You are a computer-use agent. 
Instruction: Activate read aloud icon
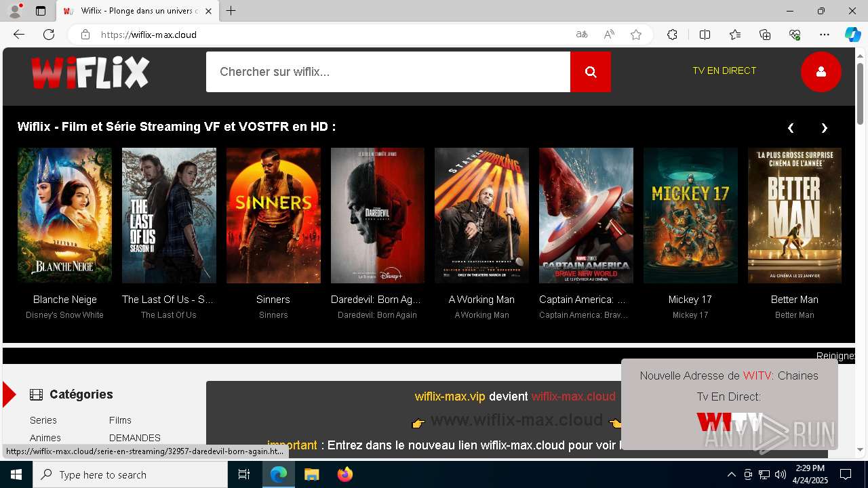click(x=609, y=35)
